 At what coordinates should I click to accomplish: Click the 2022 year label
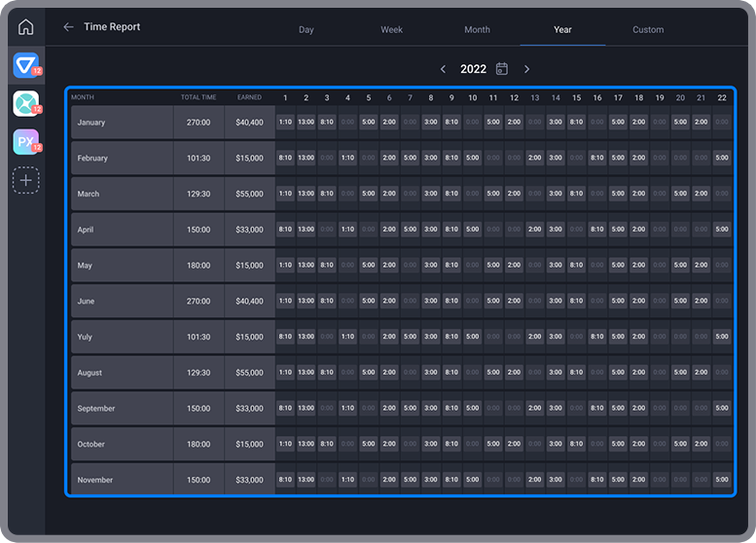click(x=473, y=69)
